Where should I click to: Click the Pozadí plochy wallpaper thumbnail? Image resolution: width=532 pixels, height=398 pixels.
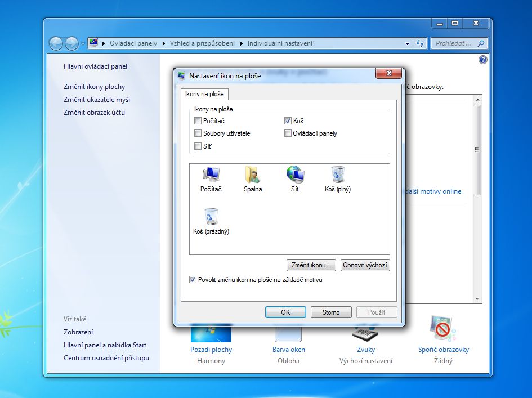211,333
